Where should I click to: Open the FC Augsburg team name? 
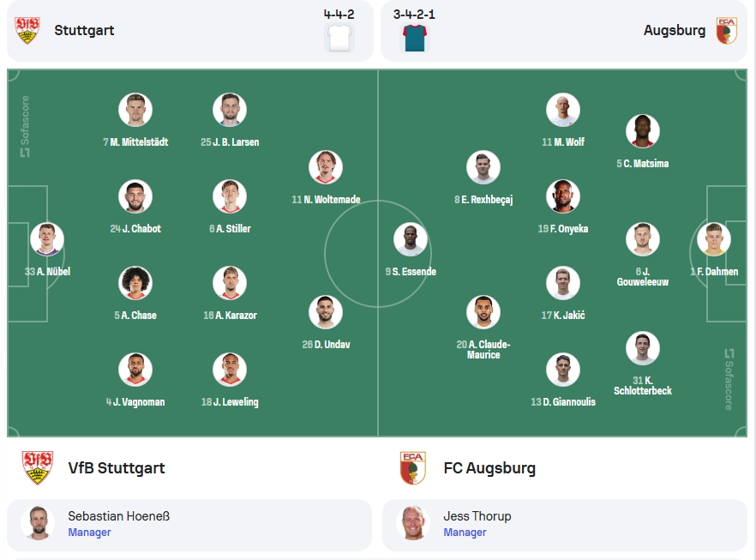point(489,468)
